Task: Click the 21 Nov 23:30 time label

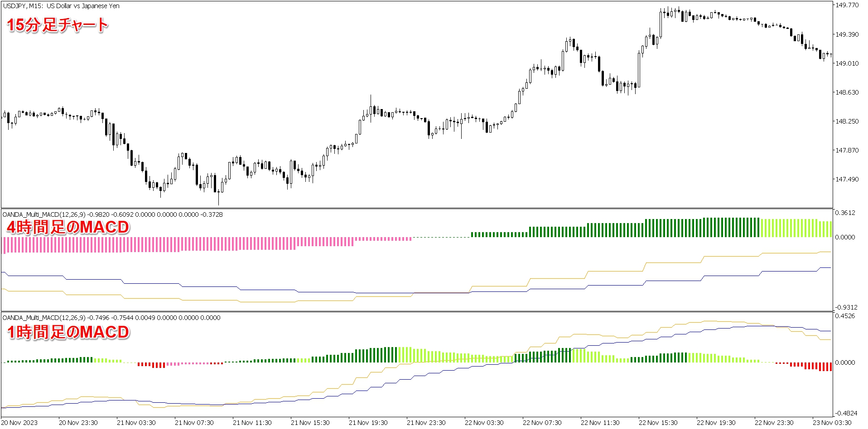Action: tap(426, 423)
